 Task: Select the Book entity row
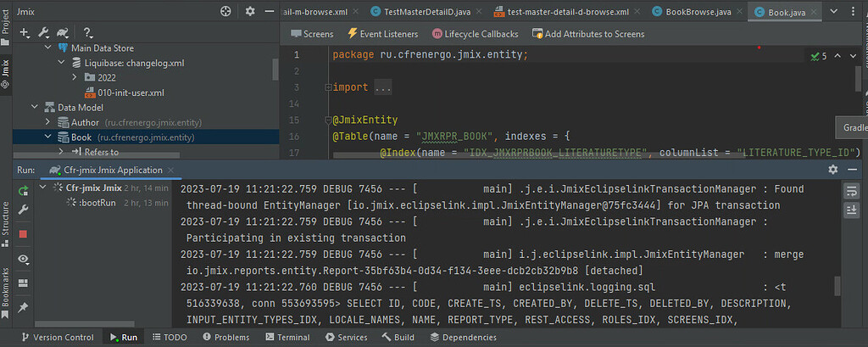(146, 137)
